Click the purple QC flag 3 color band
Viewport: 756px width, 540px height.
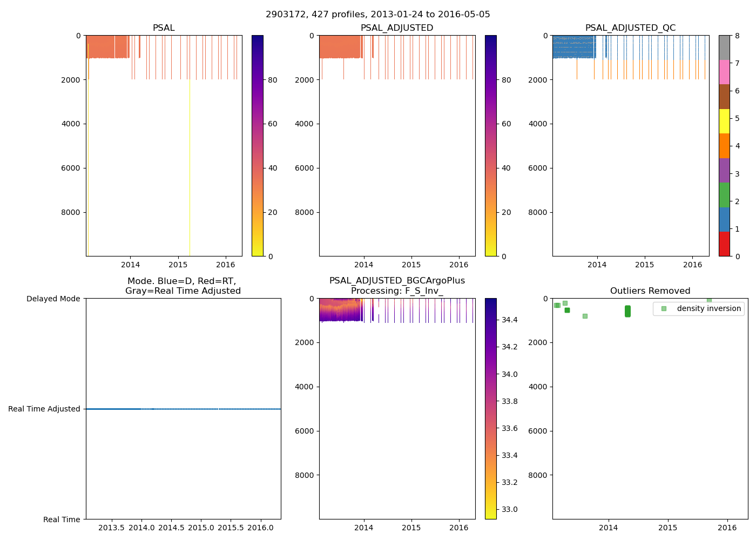pos(724,170)
